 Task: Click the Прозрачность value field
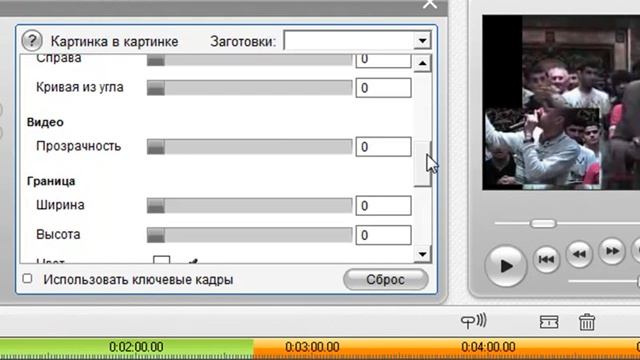tap(383, 147)
